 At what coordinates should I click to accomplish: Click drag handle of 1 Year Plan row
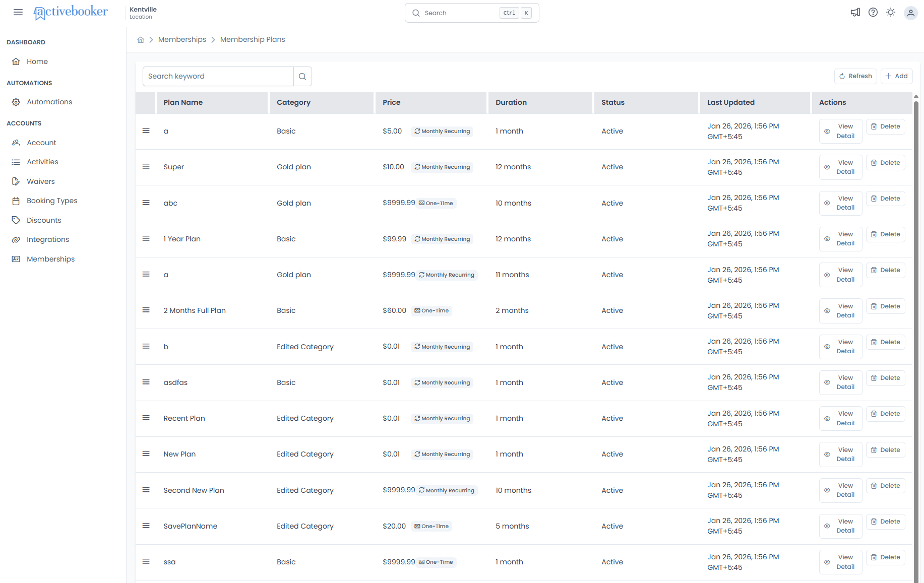pyautogui.click(x=146, y=239)
